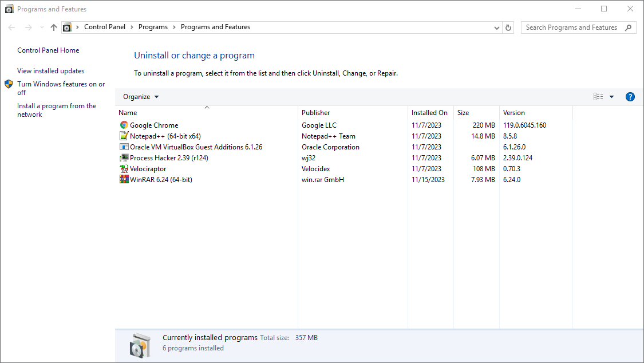Click the installed programs disc icon in details pane

point(140,345)
